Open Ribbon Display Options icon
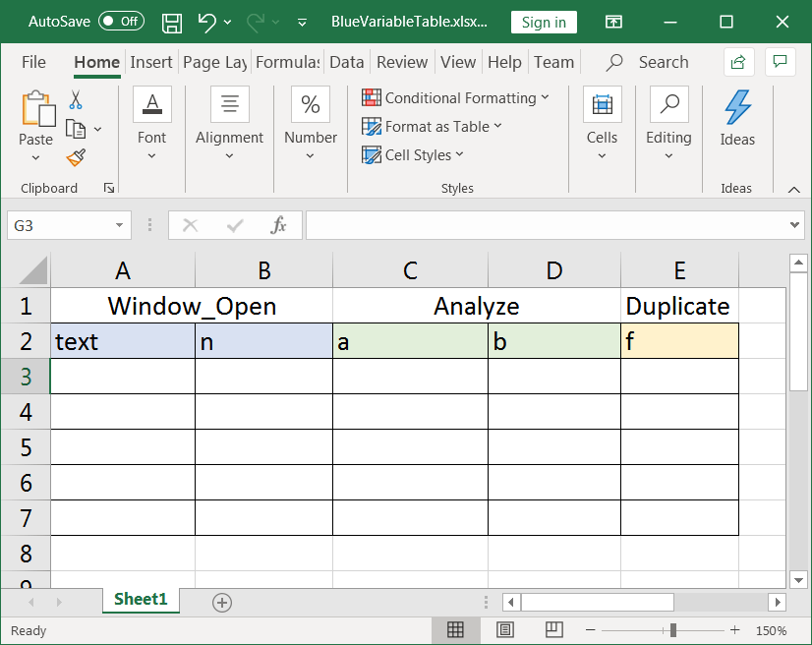This screenshot has width=812, height=645. click(613, 22)
